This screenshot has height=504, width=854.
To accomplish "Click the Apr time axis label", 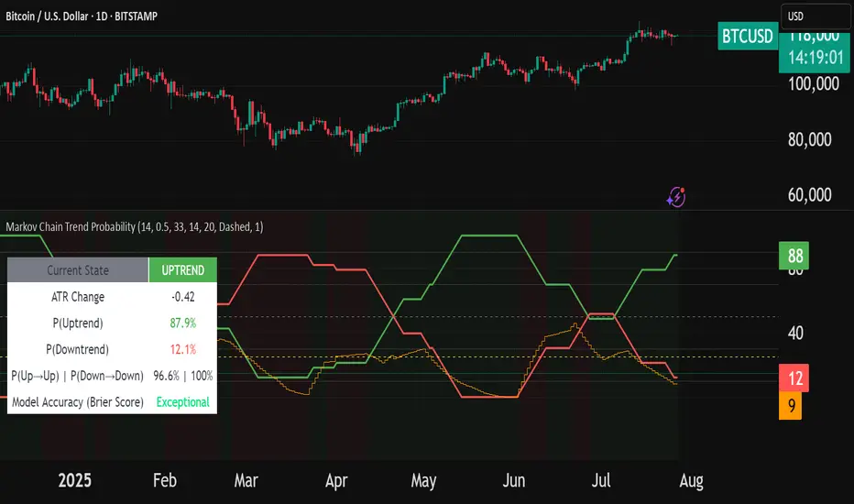I will (x=336, y=480).
